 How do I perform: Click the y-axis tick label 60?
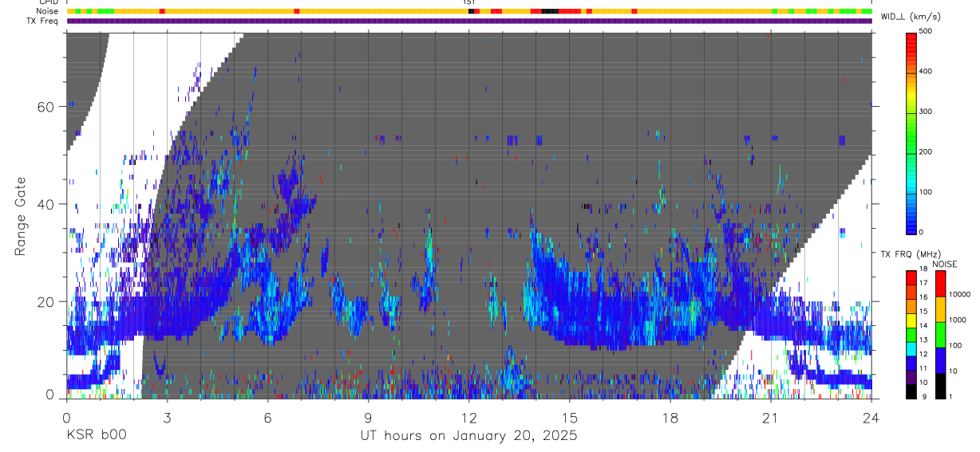(x=45, y=107)
